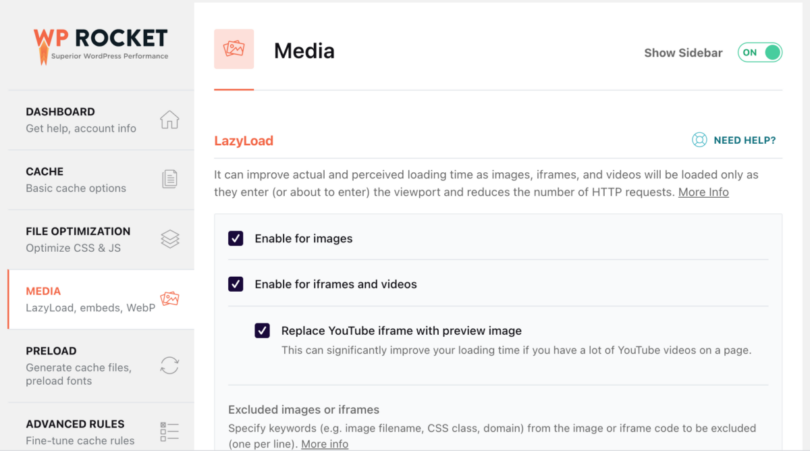This screenshot has width=810, height=451.
Task: Click 'Generate cache files, preload fonts' text
Action: pyautogui.click(x=79, y=374)
